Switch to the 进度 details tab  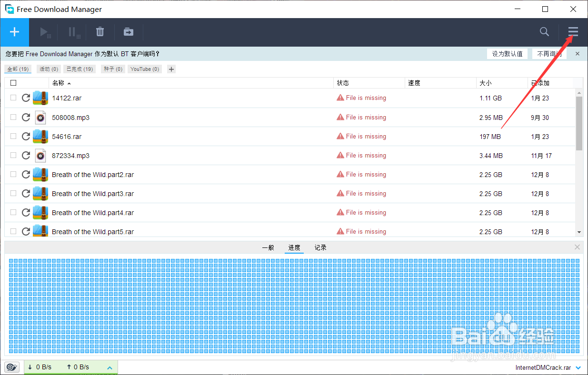tap(294, 247)
